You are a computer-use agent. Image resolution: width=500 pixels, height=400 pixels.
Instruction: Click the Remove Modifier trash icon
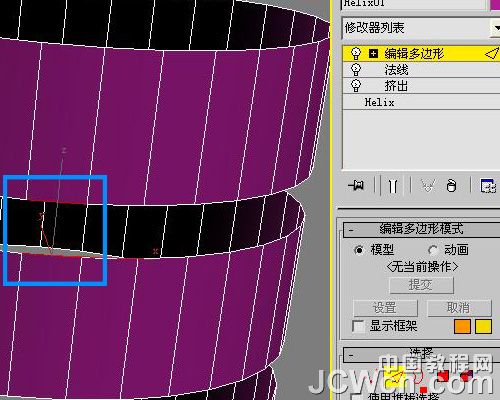451,185
